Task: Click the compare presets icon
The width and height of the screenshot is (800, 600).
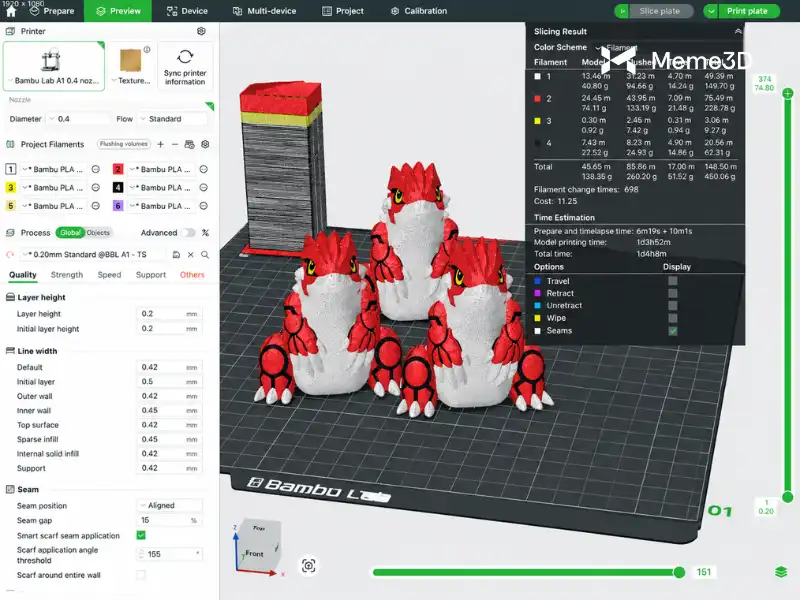Action: [205, 233]
